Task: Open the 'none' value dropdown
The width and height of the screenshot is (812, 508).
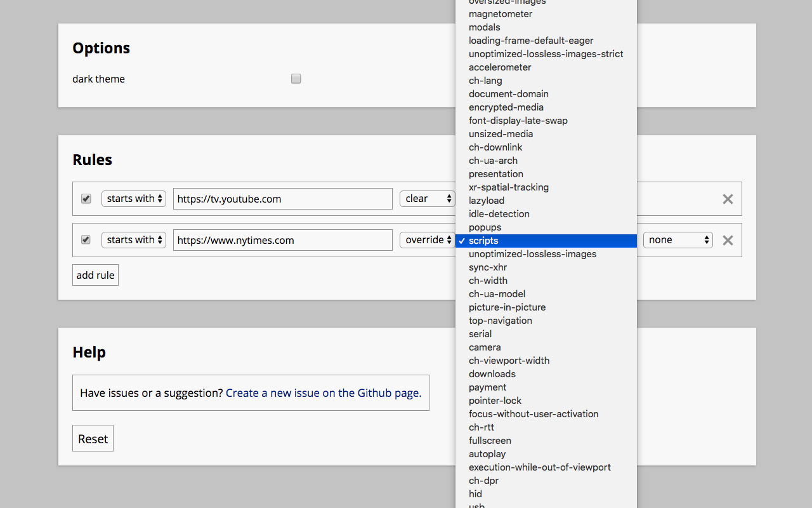Action: pyautogui.click(x=678, y=239)
